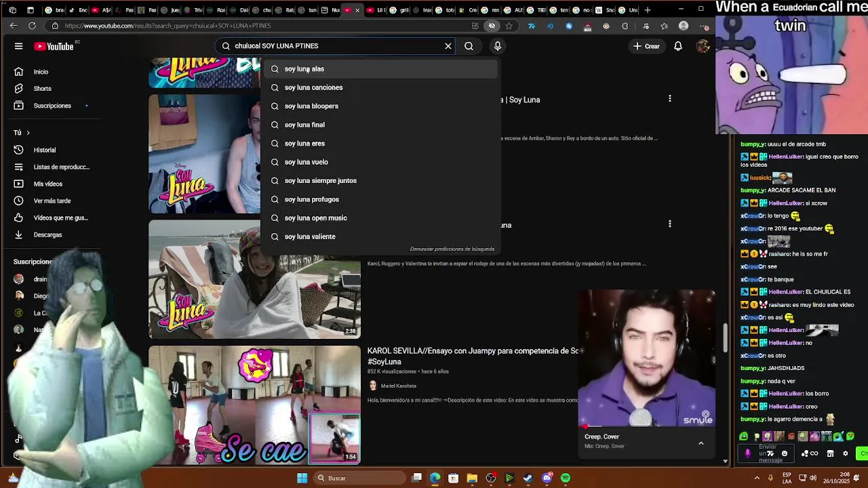868x488 pixels.
Task: Open Windows Start menu
Action: pos(302,478)
